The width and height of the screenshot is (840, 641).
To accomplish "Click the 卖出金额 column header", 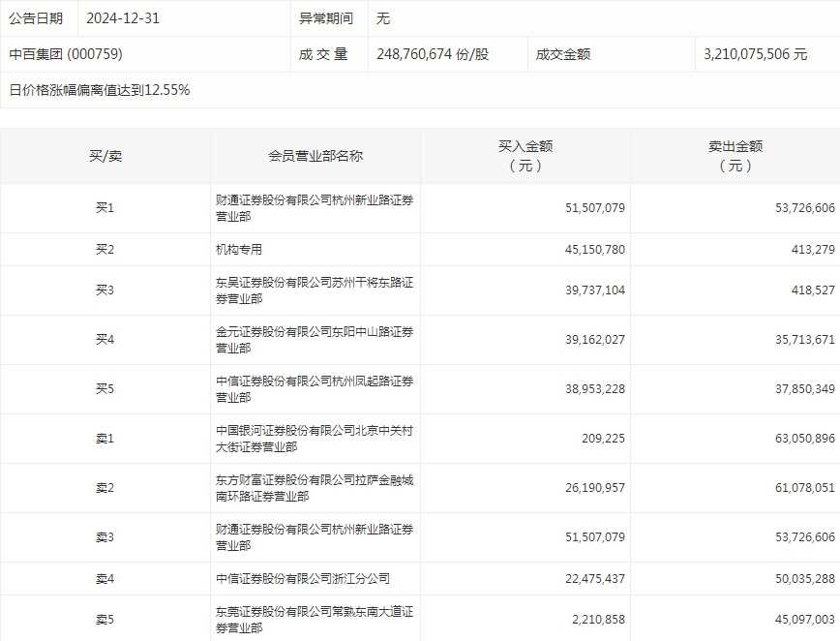I will pos(735,156).
